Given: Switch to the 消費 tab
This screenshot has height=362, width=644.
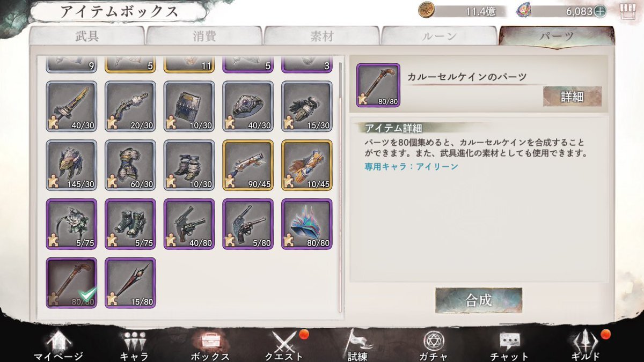Looking at the screenshot, I should [x=203, y=36].
